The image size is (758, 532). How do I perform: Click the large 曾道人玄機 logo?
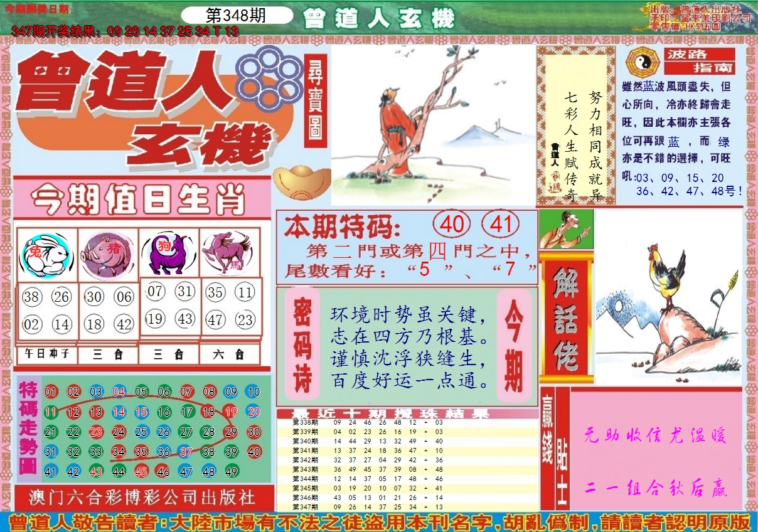point(151,108)
